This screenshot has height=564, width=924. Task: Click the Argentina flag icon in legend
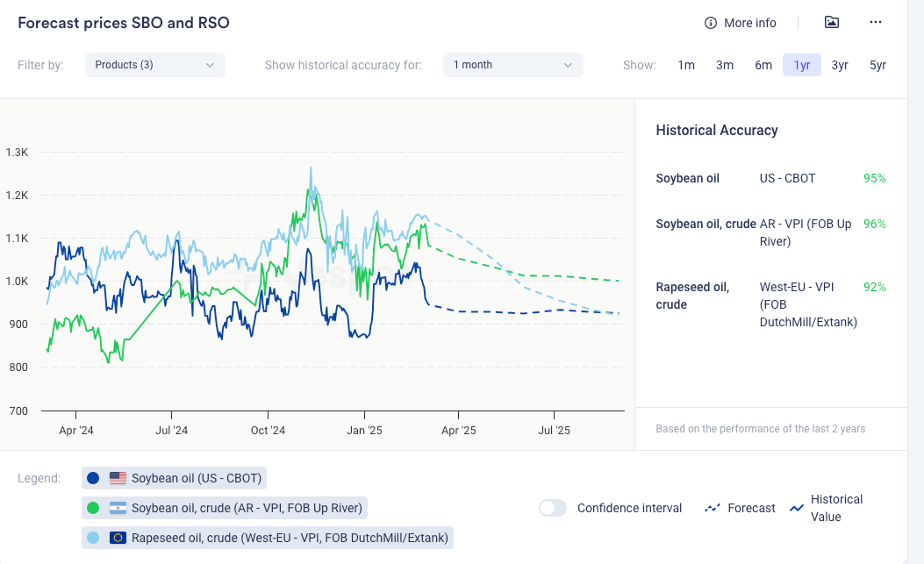(x=118, y=508)
